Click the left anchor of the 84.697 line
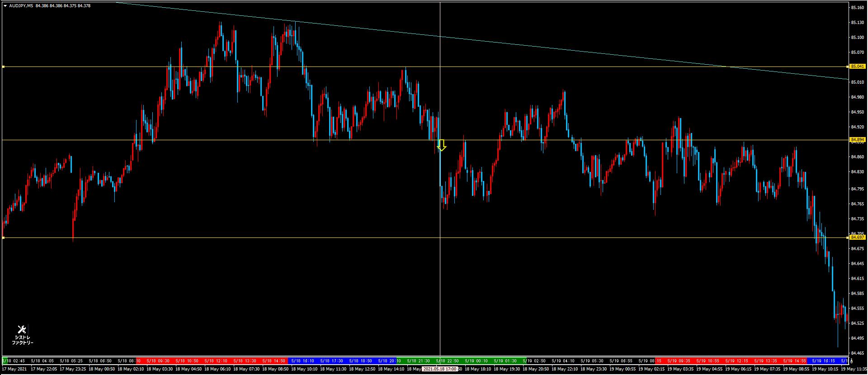 [3, 237]
